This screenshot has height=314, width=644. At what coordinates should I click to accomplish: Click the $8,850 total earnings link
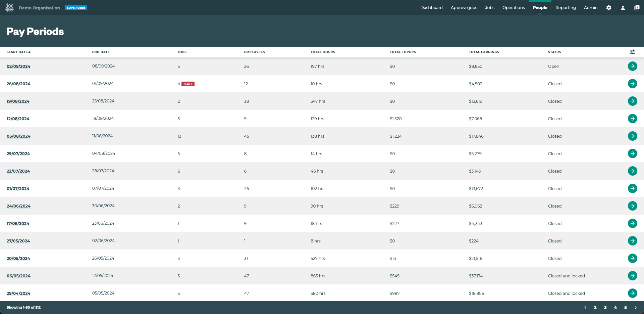[x=476, y=66]
